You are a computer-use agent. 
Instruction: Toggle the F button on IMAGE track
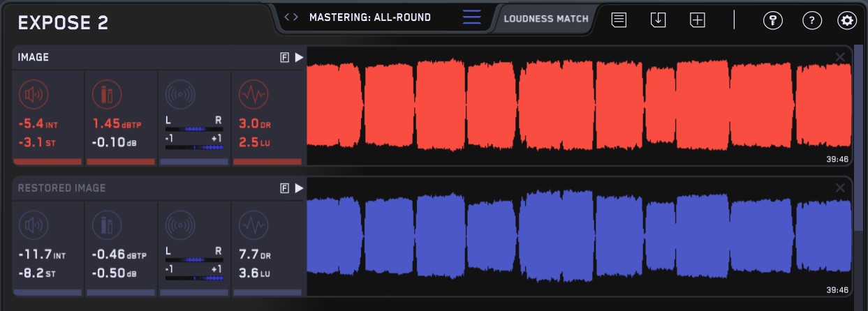tap(284, 58)
